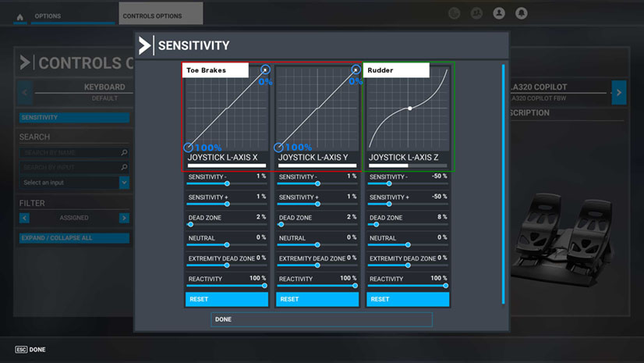The height and width of the screenshot is (363, 644).
Task: Click the globe icon in header
Action: 454,13
